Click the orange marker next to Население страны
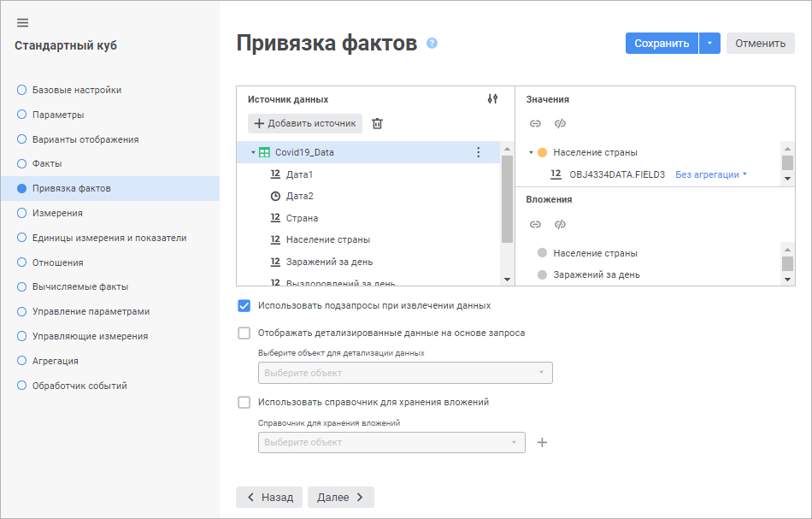812x519 pixels. (x=542, y=152)
